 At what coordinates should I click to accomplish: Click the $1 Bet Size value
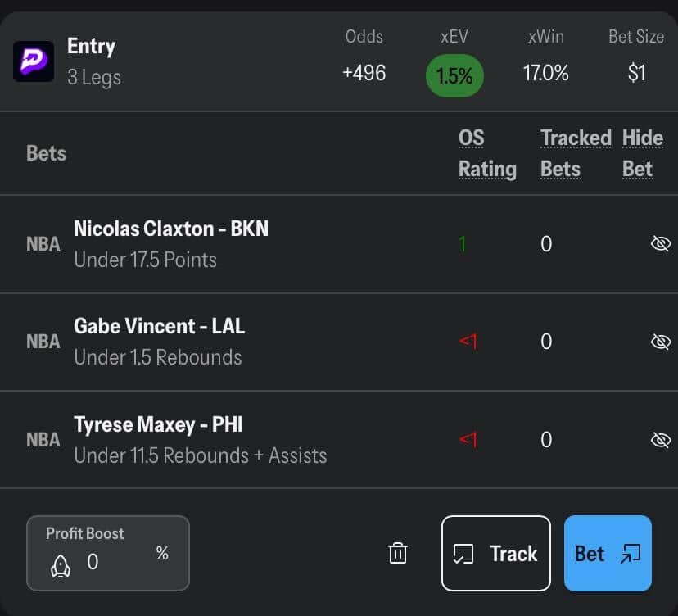(636, 73)
